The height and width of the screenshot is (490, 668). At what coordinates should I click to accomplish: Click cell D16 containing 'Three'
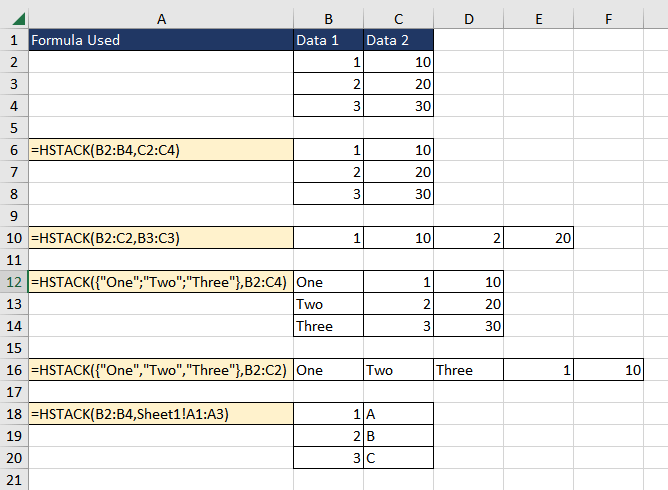[468, 370]
